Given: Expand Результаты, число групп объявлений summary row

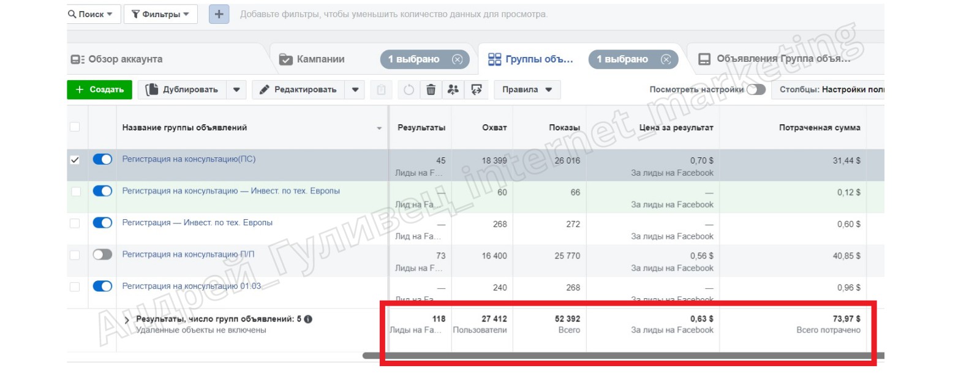Looking at the screenshot, I should pyautogui.click(x=127, y=320).
